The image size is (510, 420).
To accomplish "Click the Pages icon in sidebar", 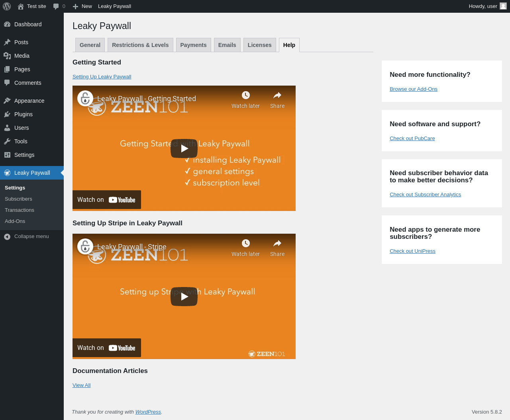I will [7, 69].
